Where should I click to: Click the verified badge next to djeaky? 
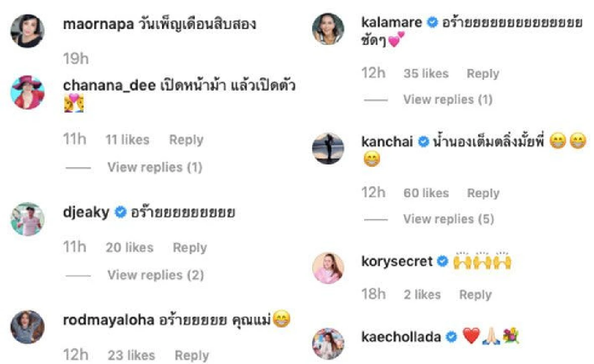pyautogui.click(x=119, y=212)
